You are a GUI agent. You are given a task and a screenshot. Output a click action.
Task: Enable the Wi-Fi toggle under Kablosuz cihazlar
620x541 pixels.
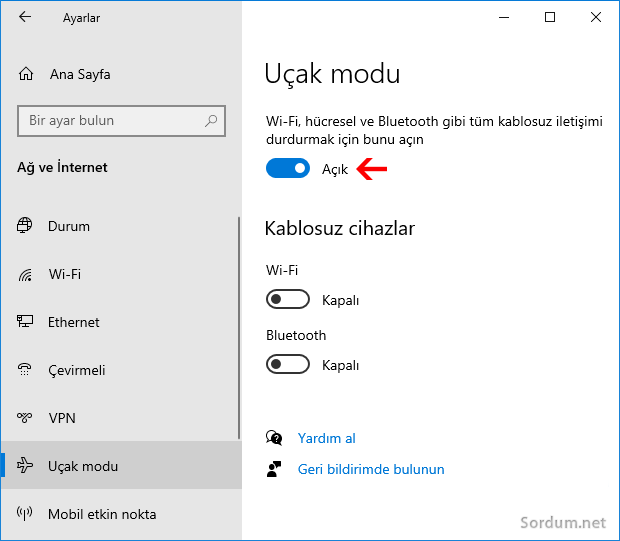click(288, 299)
